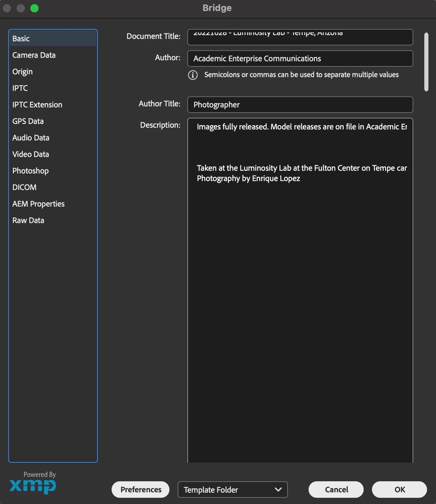Click the green zoom window button
The image size is (436, 504).
coord(34,8)
